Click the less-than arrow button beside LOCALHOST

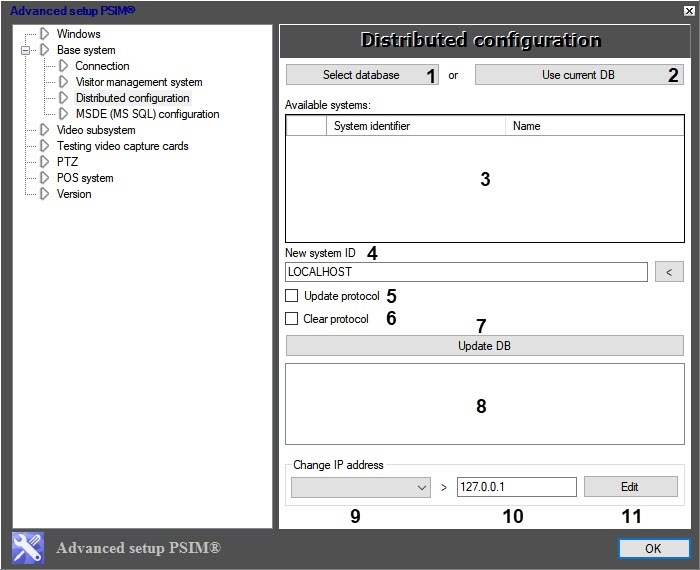coord(669,272)
